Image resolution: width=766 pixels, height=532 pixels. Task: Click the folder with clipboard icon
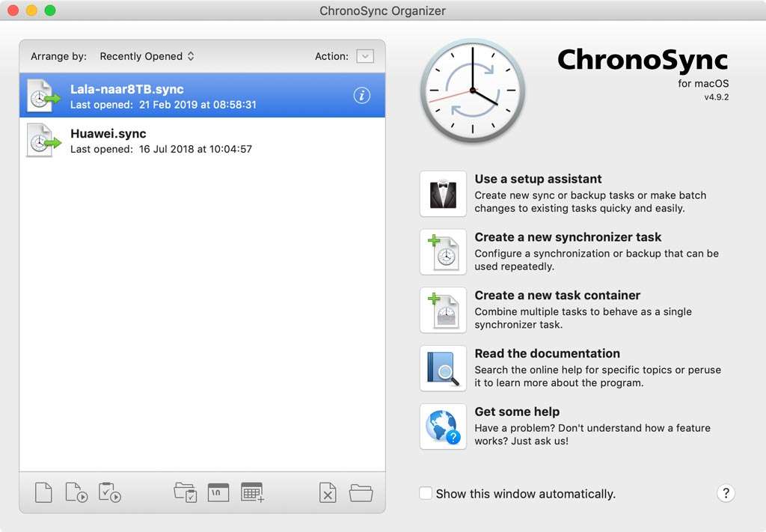point(186,492)
